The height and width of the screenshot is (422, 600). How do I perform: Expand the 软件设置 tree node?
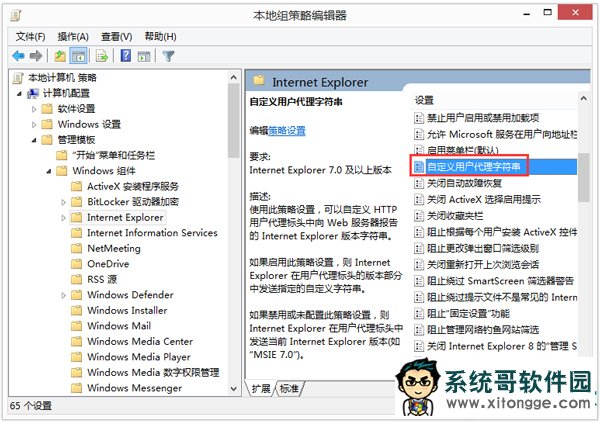35,109
